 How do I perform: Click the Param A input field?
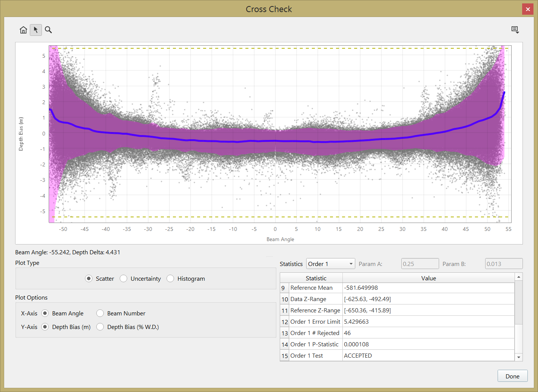[x=420, y=264]
